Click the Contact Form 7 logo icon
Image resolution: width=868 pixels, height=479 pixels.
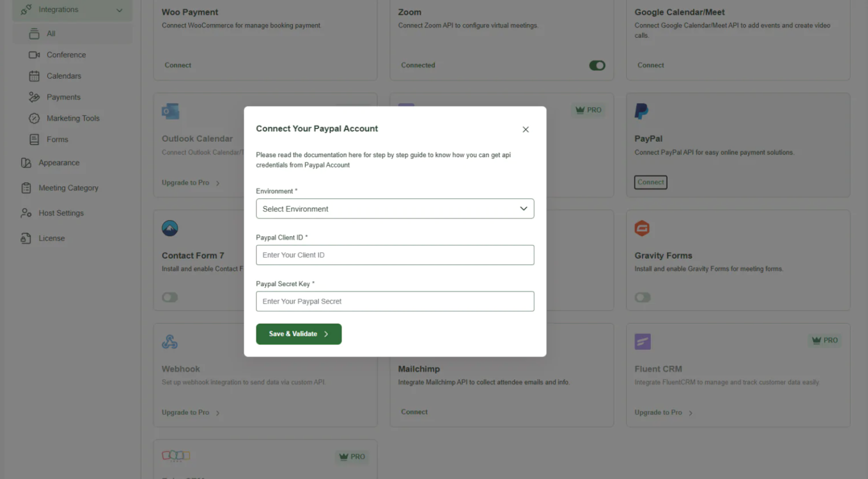coord(170,228)
